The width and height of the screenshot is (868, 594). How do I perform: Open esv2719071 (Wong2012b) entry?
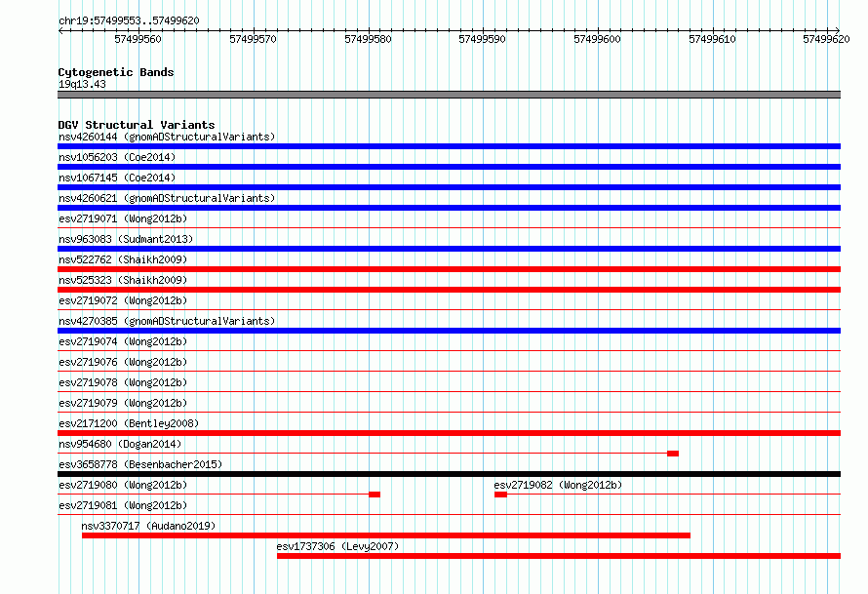[x=123, y=218]
